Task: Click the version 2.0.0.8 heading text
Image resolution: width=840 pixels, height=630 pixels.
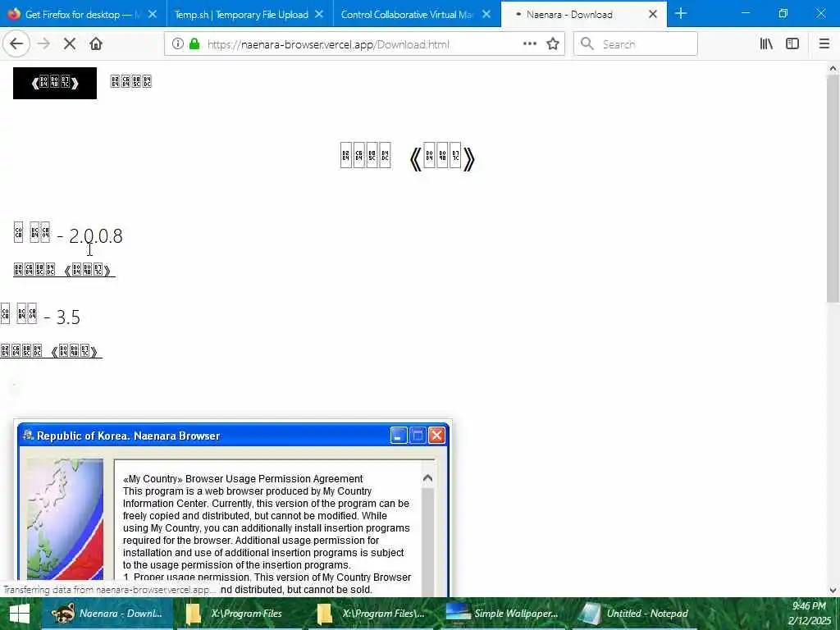Action: click(x=68, y=235)
